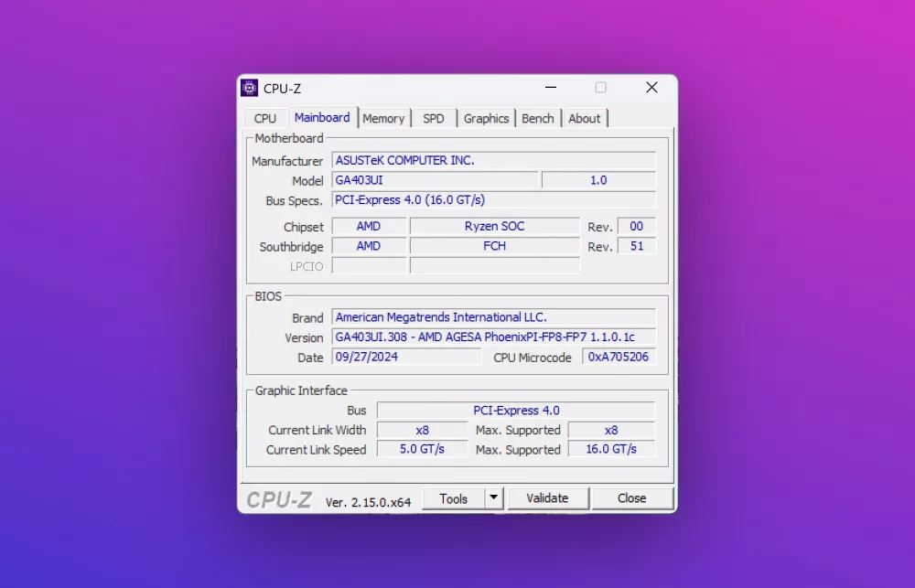
Task: Close the CPU-Z window with X
Action: click(x=651, y=88)
